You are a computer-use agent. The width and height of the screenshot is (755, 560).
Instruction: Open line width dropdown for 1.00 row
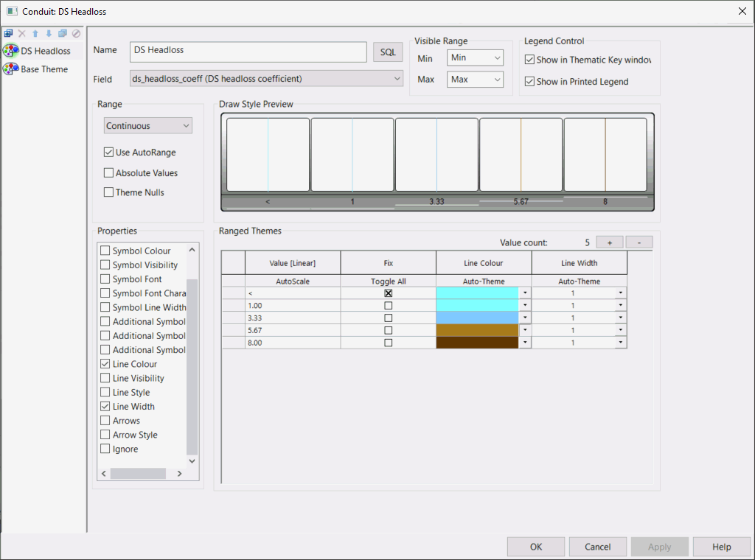click(x=621, y=305)
